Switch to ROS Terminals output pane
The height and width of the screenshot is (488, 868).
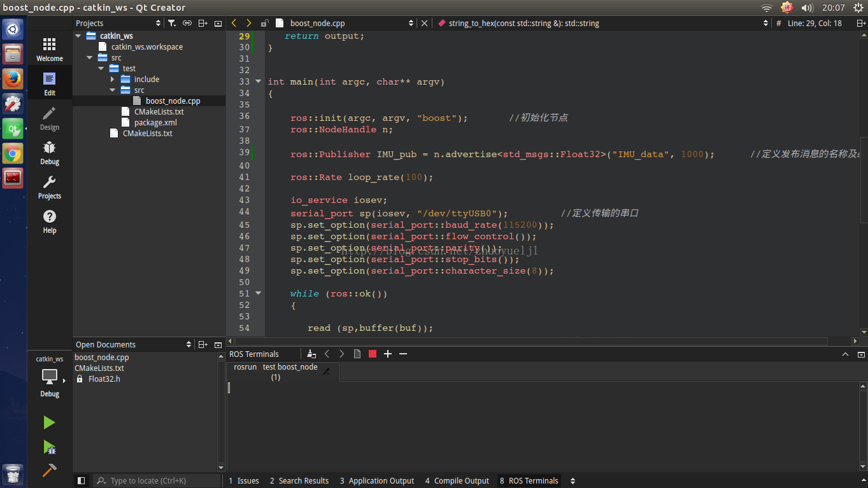coord(529,480)
